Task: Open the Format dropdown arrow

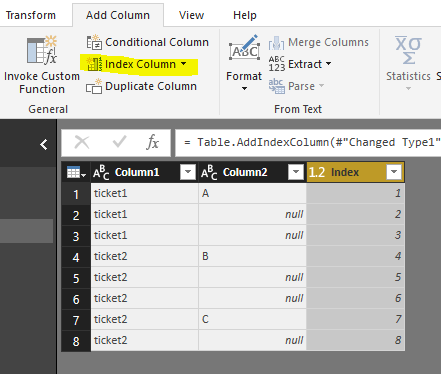Action: pos(244,88)
